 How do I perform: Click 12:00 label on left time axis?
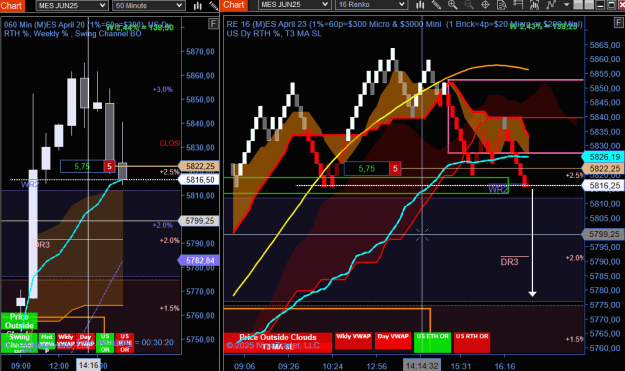59,365
